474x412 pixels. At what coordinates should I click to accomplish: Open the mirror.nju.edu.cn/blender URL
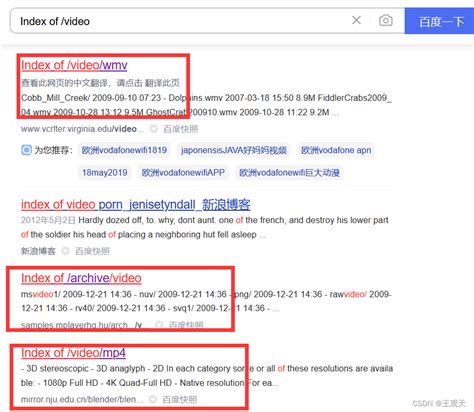(x=82, y=399)
